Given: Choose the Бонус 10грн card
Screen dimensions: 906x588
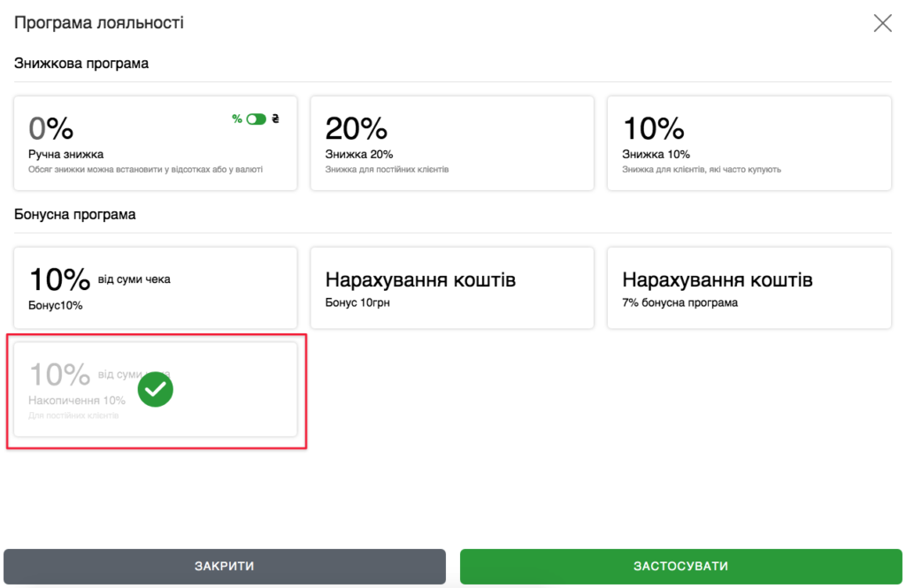Looking at the screenshot, I should tap(451, 288).
